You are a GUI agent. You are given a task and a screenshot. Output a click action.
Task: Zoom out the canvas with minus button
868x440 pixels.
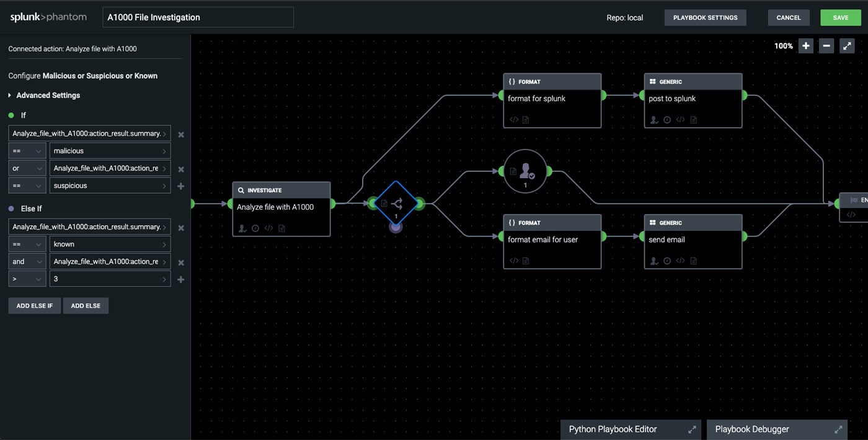coord(826,45)
